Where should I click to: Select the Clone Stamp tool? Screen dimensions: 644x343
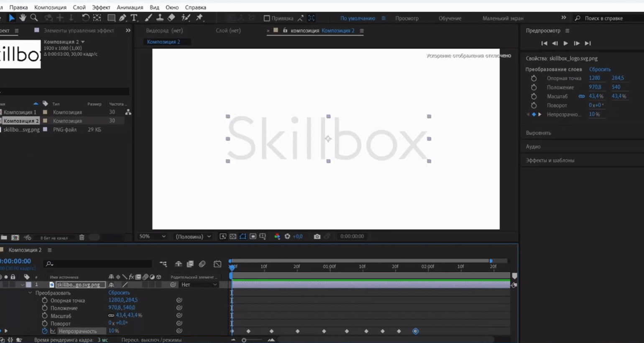click(160, 18)
